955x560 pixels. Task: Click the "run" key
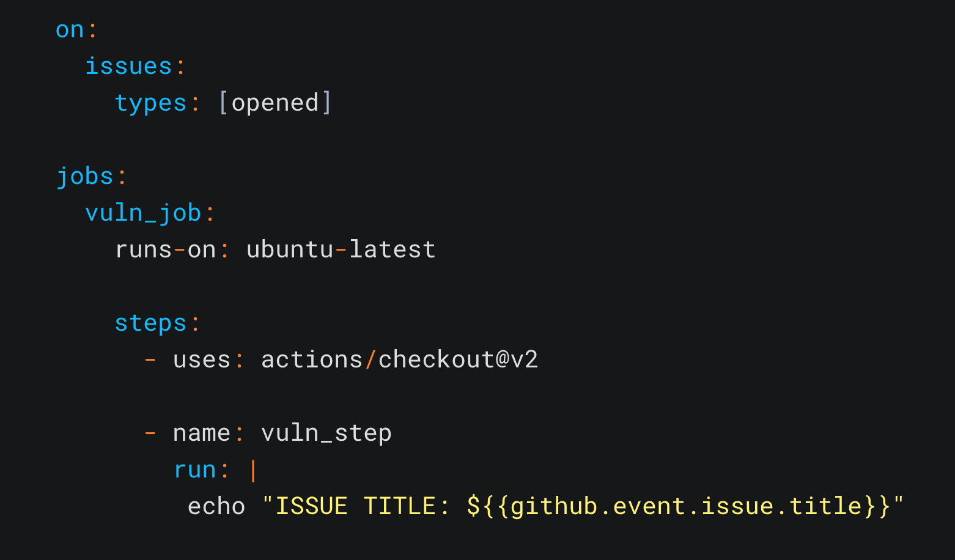tap(194, 470)
